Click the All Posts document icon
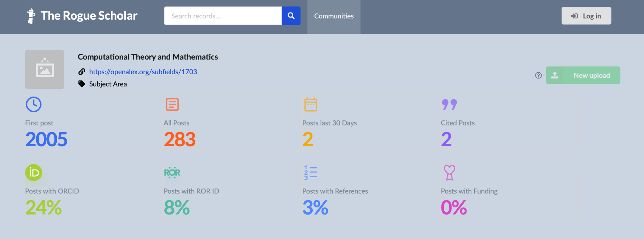644x239 pixels. click(x=172, y=105)
